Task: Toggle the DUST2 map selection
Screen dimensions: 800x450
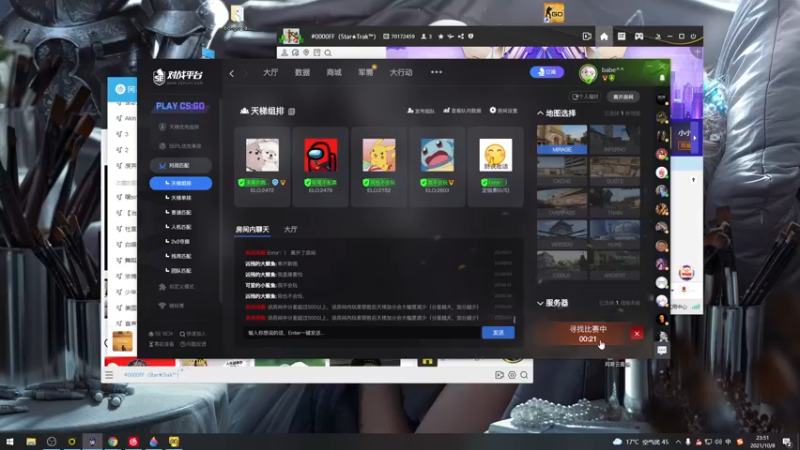Action: tap(615, 171)
